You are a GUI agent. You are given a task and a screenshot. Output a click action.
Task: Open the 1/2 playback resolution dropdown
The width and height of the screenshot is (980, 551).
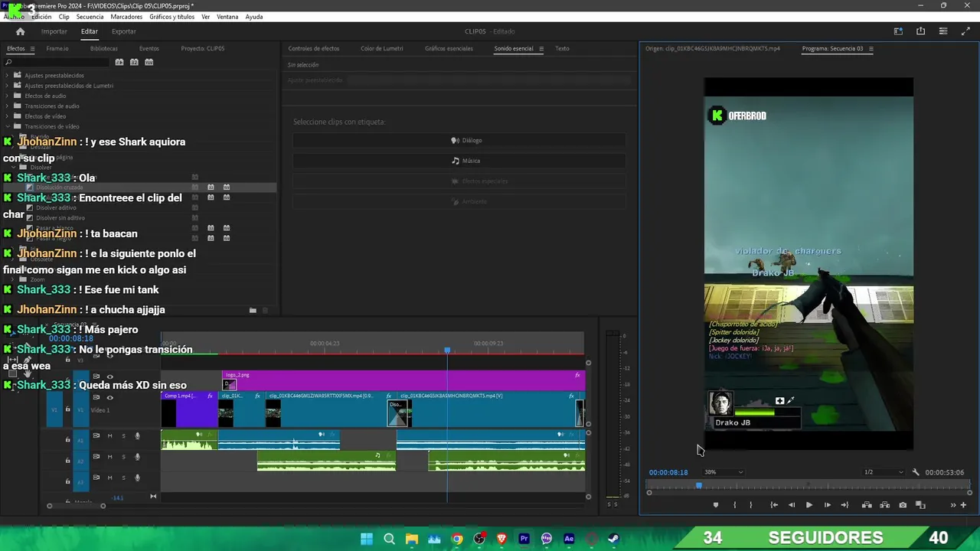884,472
